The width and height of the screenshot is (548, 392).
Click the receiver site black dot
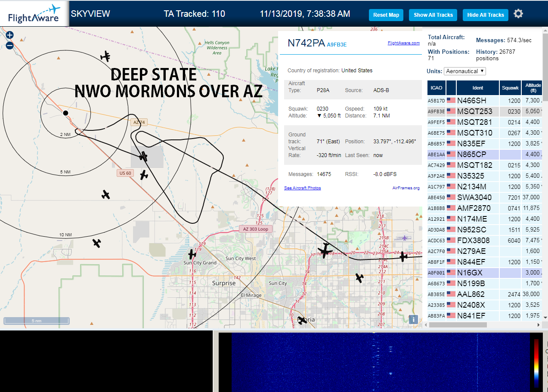pos(65,113)
